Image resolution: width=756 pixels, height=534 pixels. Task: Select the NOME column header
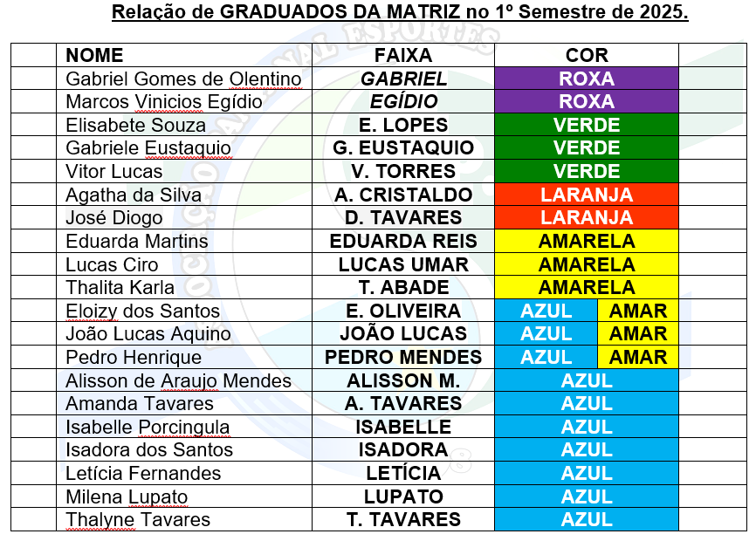coord(95,56)
